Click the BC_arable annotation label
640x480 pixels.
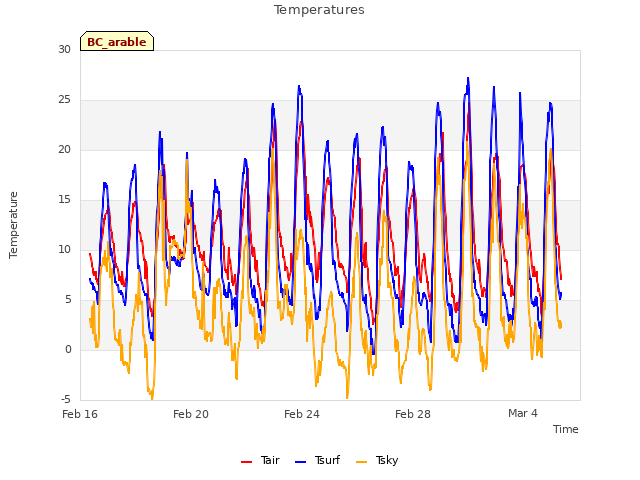pyautogui.click(x=117, y=42)
